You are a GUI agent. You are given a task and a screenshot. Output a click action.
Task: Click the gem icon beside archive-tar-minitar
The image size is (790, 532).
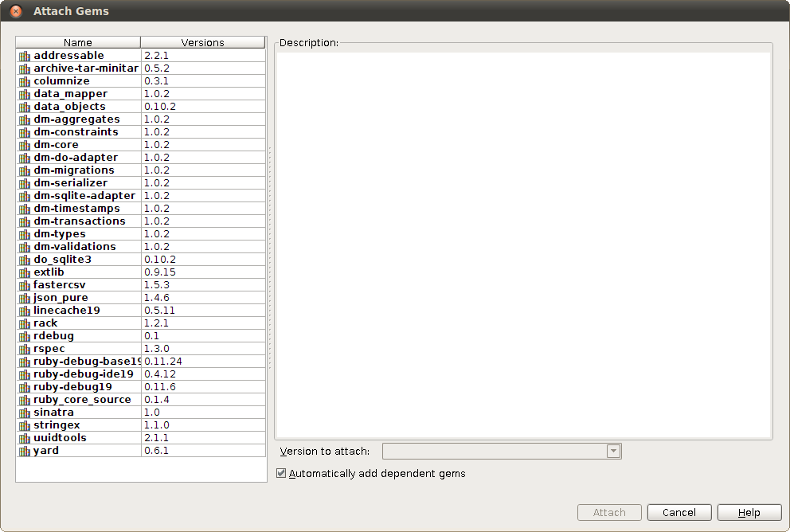[25, 68]
